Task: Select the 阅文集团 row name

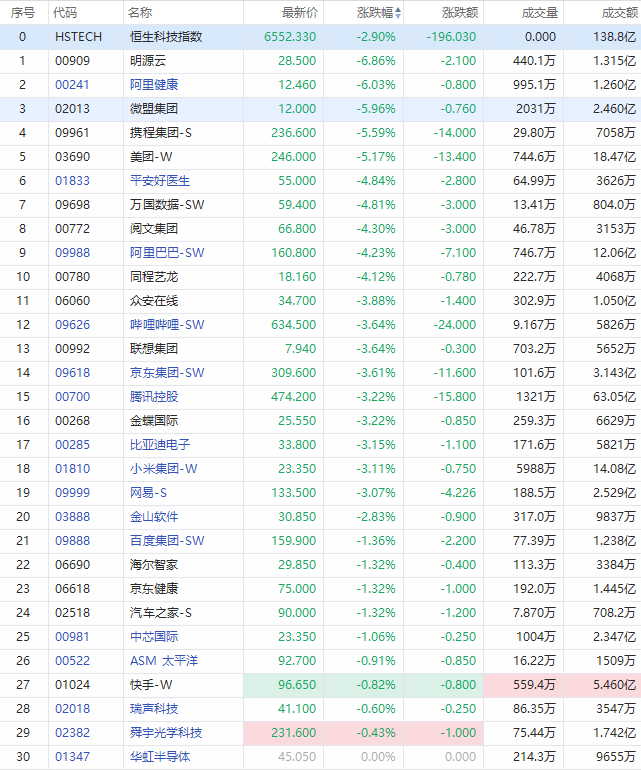Action: 154,229
